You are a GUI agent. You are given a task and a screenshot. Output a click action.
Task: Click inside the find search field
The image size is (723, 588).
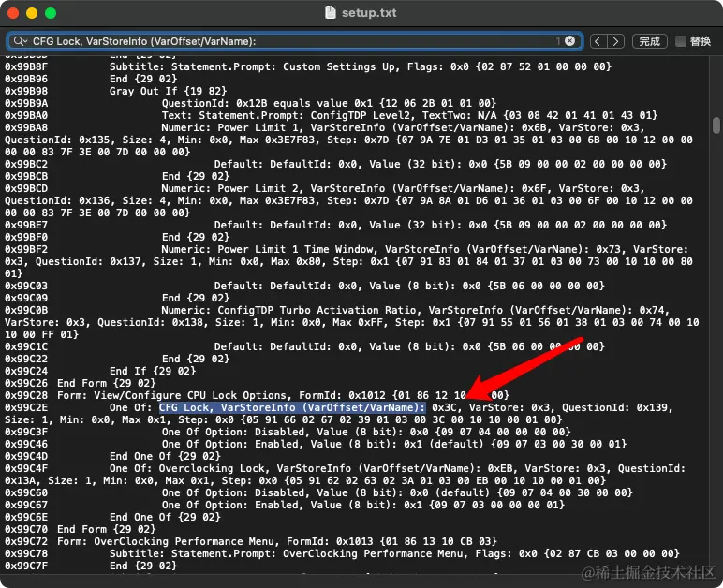click(295, 41)
